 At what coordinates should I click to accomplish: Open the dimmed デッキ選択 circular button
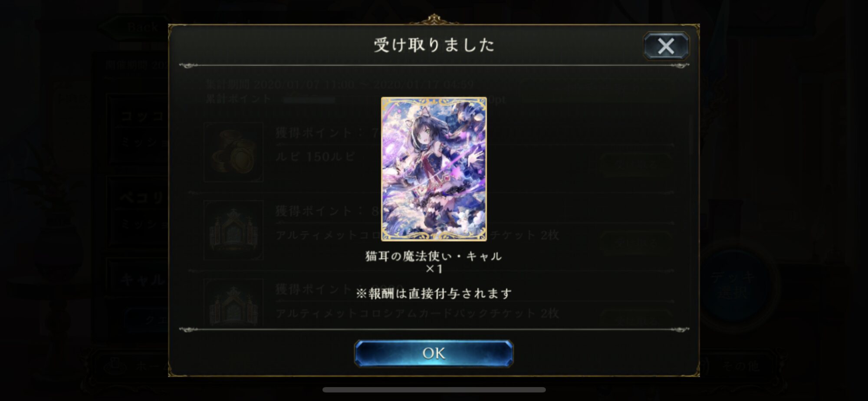(733, 285)
